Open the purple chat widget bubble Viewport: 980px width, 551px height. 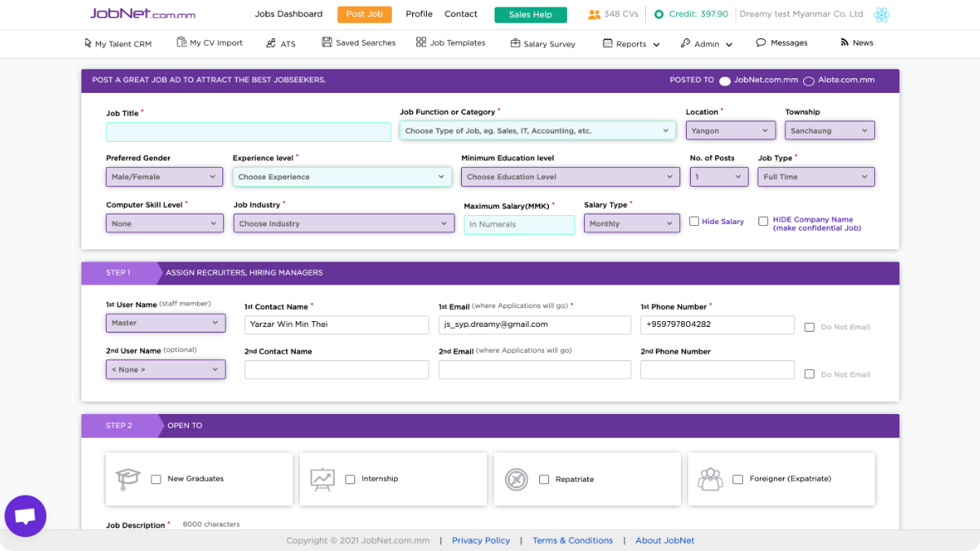[25, 516]
